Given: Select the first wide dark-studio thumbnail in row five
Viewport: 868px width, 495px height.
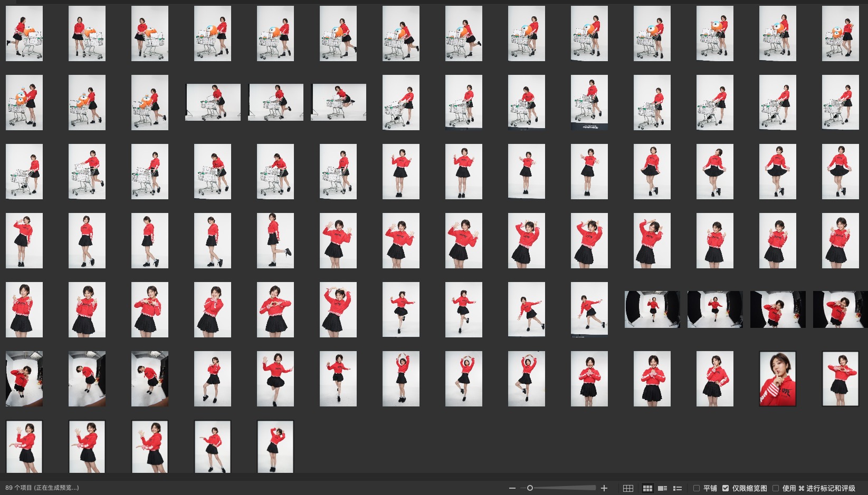Looking at the screenshot, I should [652, 309].
